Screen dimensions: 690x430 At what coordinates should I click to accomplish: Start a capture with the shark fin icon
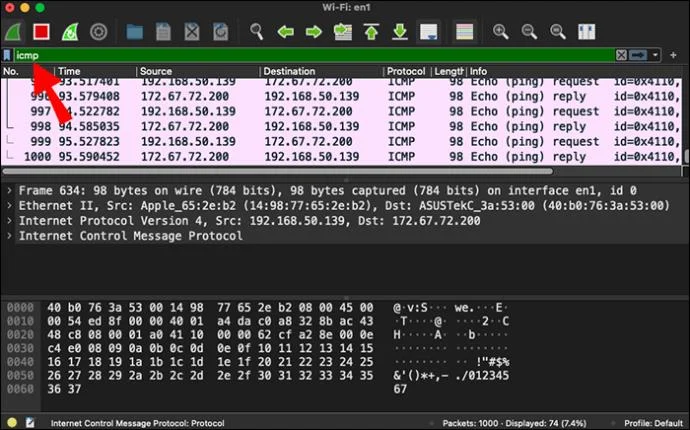14,32
